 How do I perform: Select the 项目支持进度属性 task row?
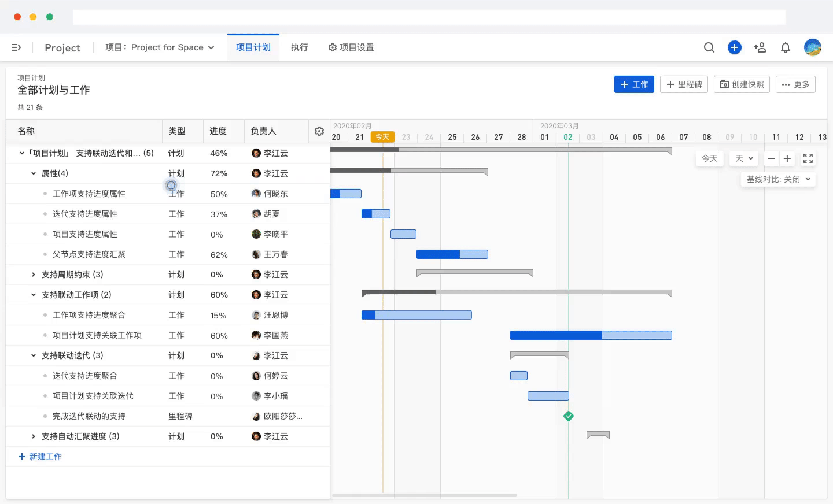point(168,234)
